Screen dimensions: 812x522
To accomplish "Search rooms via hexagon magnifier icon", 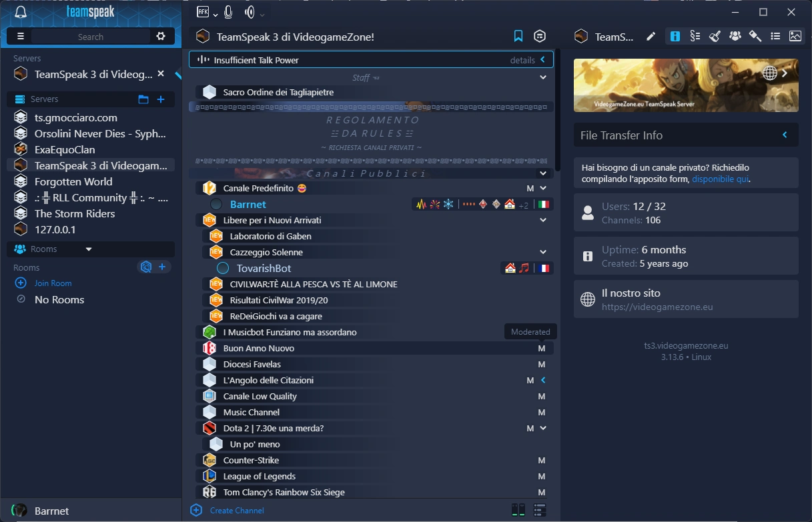I will coord(145,267).
